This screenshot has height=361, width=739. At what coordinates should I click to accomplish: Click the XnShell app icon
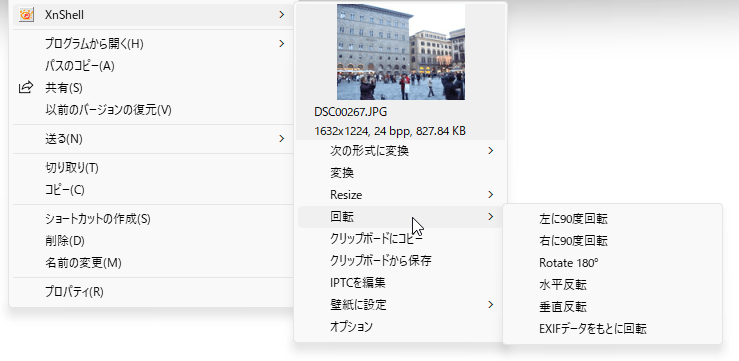(x=26, y=15)
